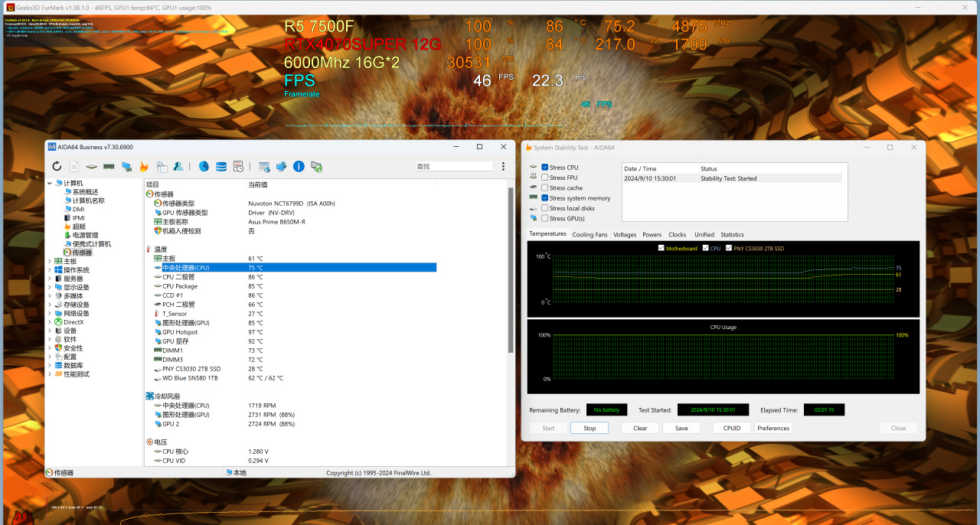
Task: Toggle the Motherboard graph checkbox
Action: (661, 248)
